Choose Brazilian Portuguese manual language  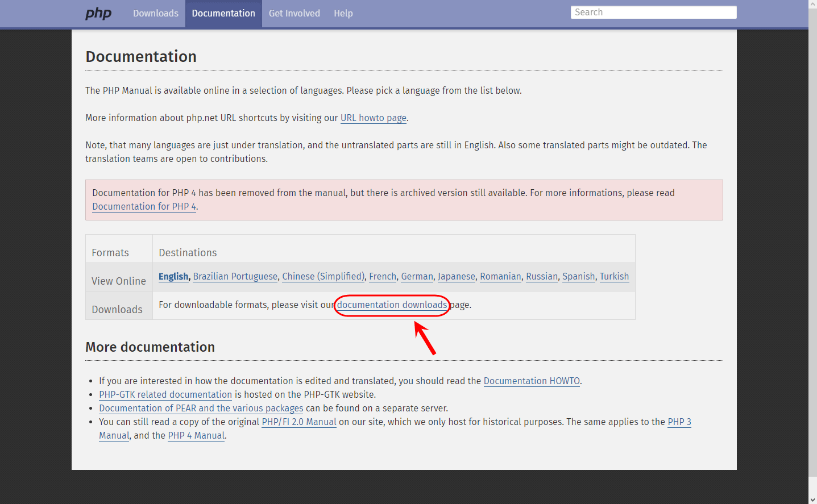click(x=235, y=277)
